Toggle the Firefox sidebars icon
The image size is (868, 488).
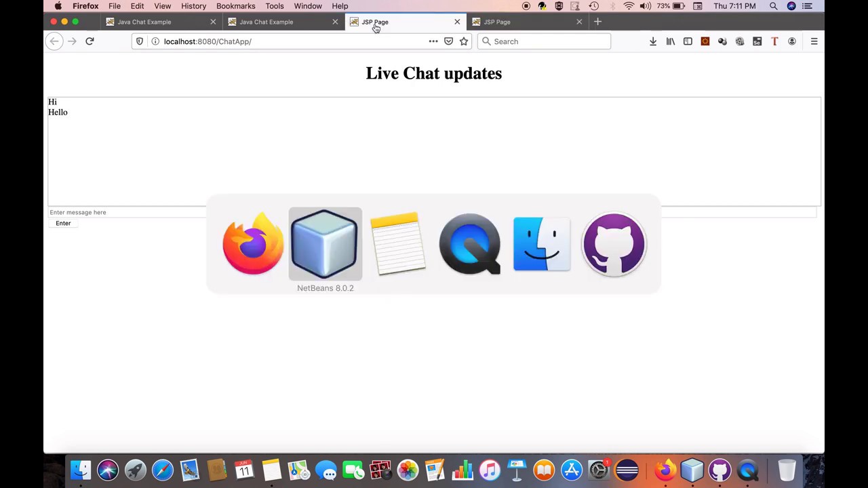[688, 41]
